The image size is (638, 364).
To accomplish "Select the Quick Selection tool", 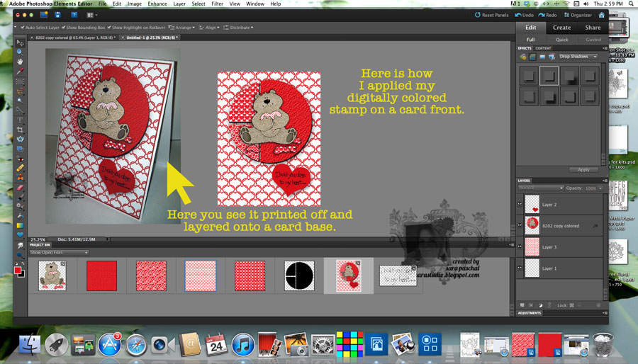I will (20, 110).
